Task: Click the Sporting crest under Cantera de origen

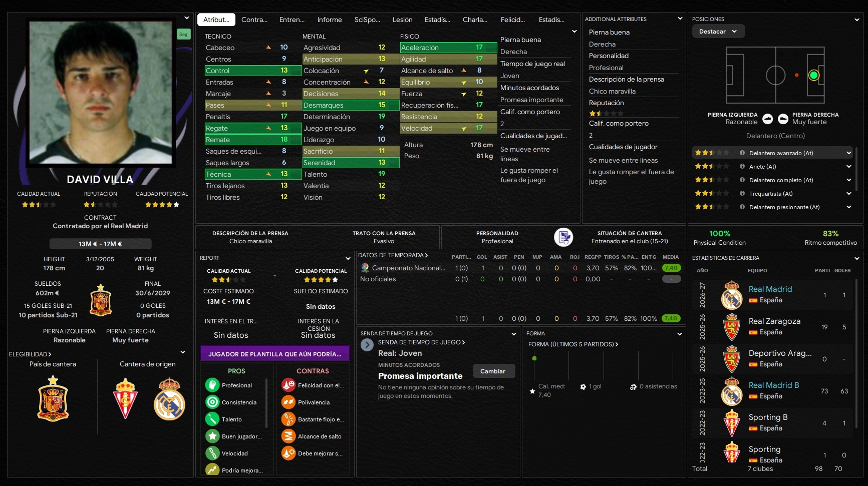Action: (125, 399)
